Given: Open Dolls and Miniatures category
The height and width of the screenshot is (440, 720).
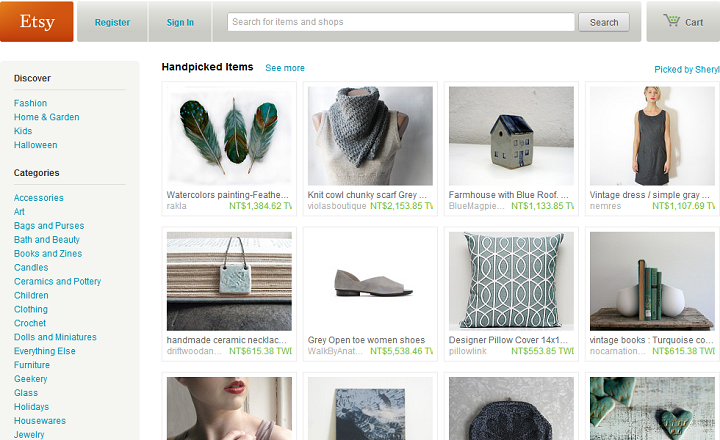Looking at the screenshot, I should coord(55,337).
